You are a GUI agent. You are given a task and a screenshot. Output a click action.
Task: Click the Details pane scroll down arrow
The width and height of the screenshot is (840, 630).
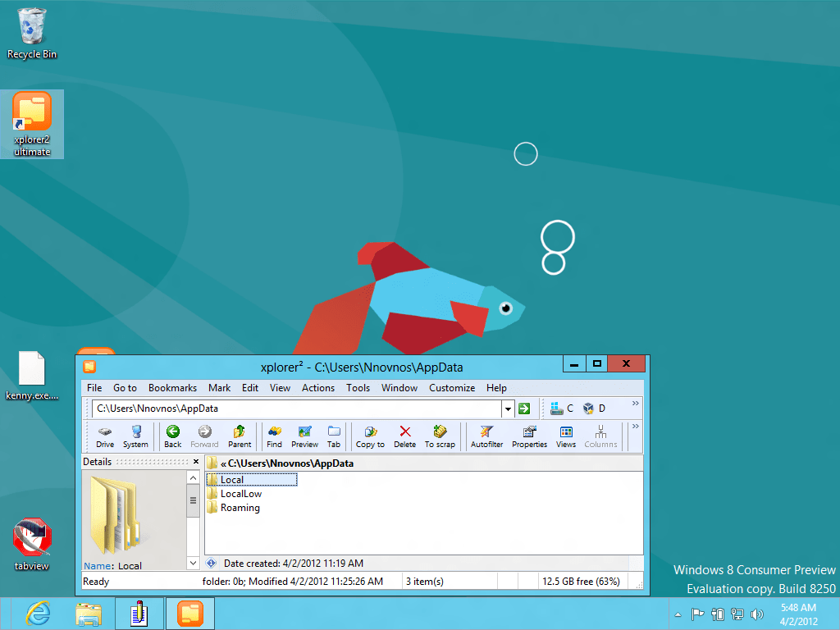click(193, 563)
